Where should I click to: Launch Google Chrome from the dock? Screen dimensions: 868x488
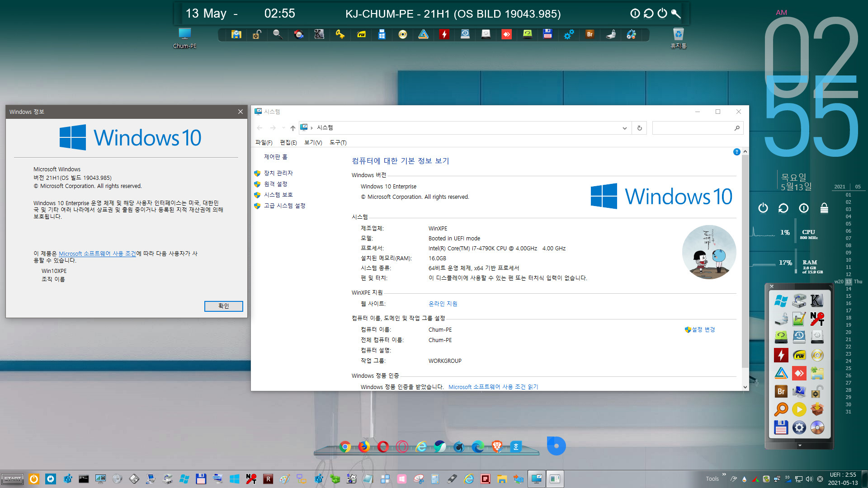click(345, 447)
